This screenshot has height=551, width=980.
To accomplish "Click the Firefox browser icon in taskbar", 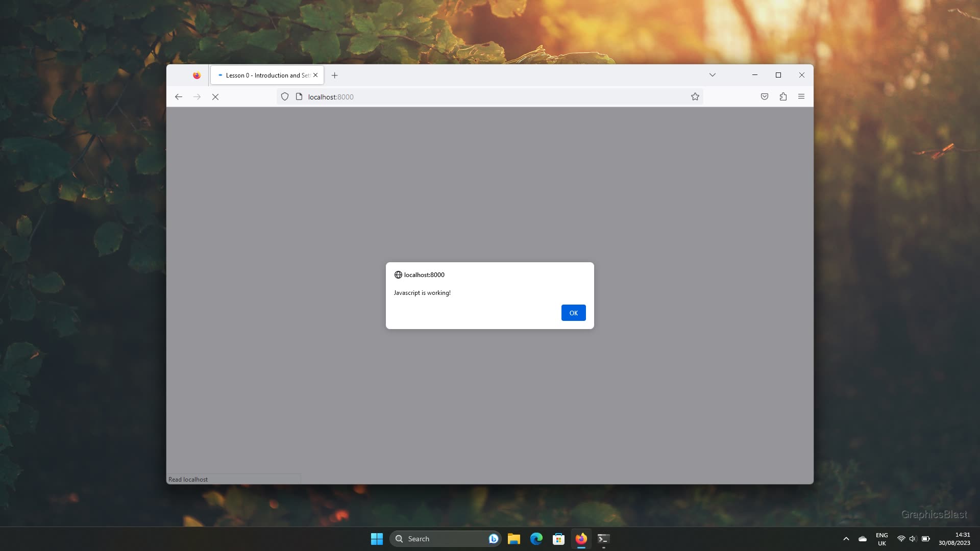I will coord(581,538).
